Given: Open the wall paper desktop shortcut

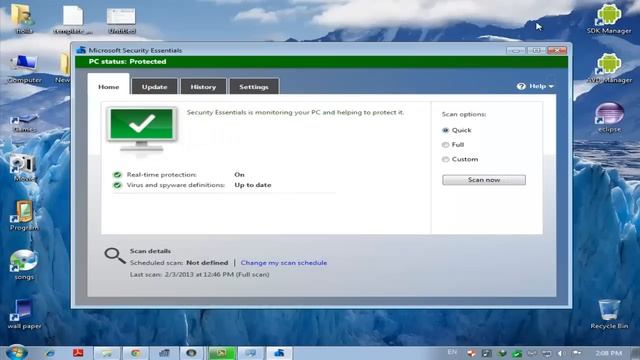Looking at the screenshot, I should pos(24,313).
